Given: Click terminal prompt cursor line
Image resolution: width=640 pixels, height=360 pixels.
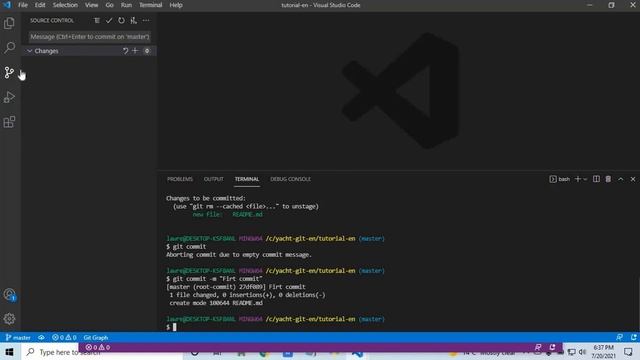Looking at the screenshot, I should point(171,327).
